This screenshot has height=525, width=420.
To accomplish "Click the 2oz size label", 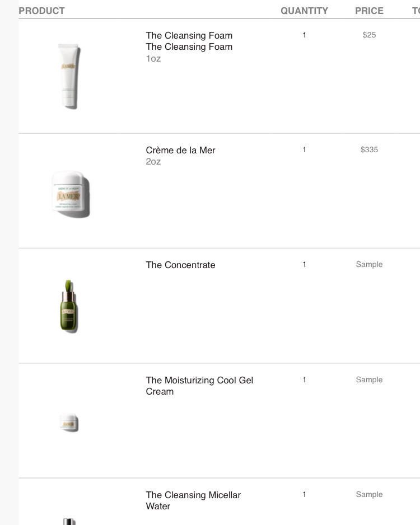I will click(x=153, y=162).
